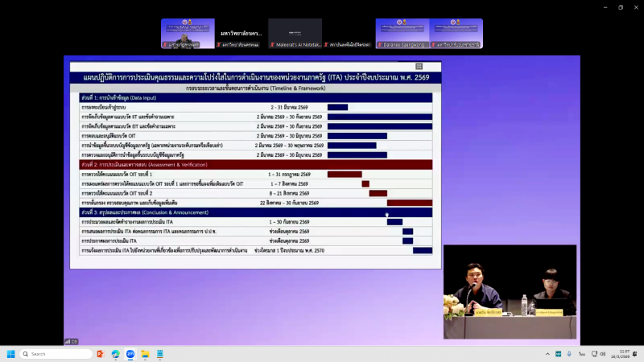Click the dark red Section 2 header bar

(251, 163)
